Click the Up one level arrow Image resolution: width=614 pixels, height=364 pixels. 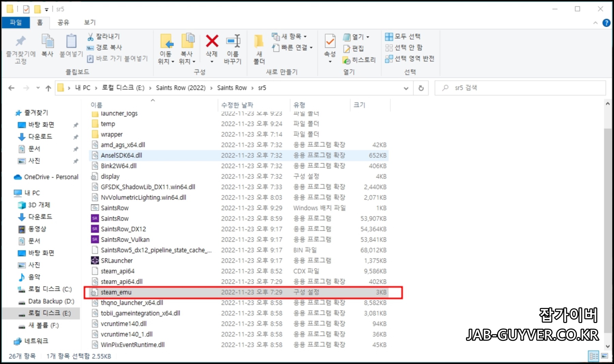pyautogui.click(x=48, y=88)
